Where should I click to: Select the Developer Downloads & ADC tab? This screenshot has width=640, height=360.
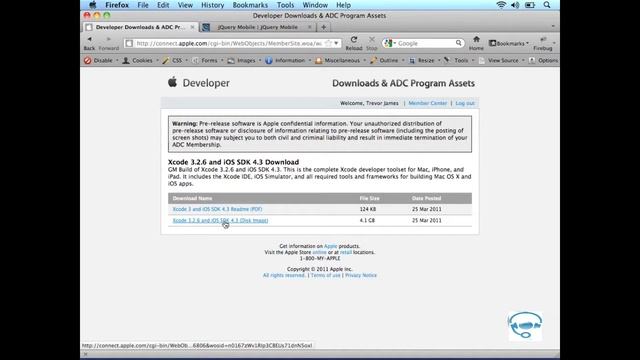tap(140, 27)
